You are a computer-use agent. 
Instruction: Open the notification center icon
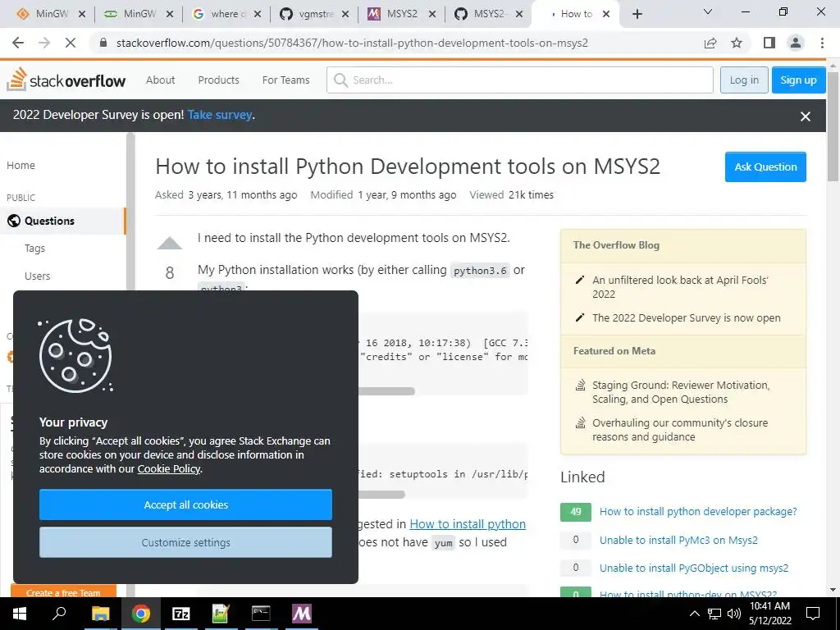pos(813,614)
